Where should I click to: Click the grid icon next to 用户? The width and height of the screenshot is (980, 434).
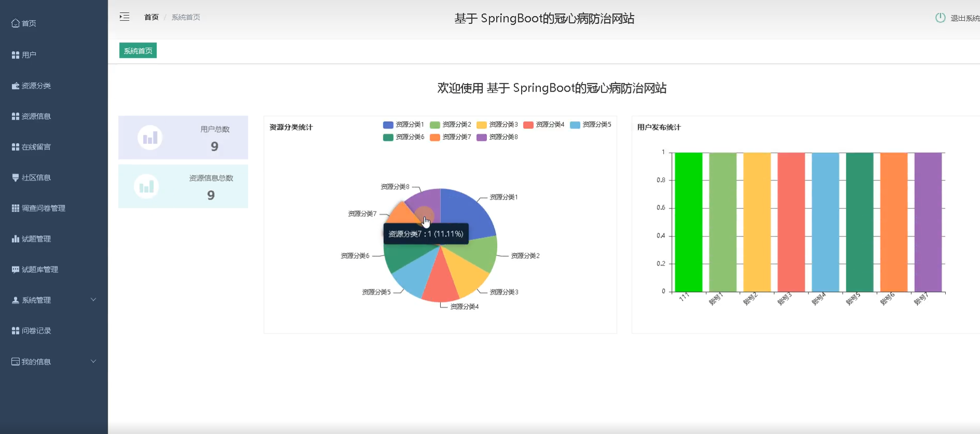(x=16, y=55)
